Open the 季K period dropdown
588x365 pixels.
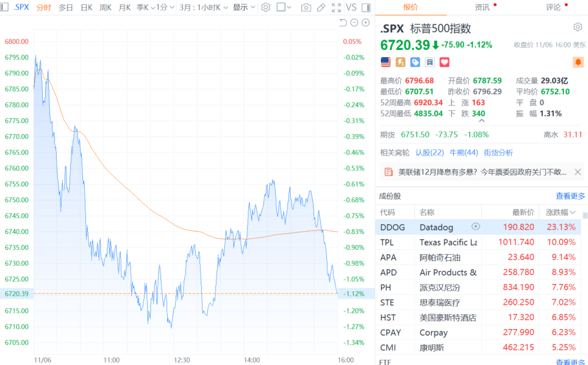tap(145, 7)
